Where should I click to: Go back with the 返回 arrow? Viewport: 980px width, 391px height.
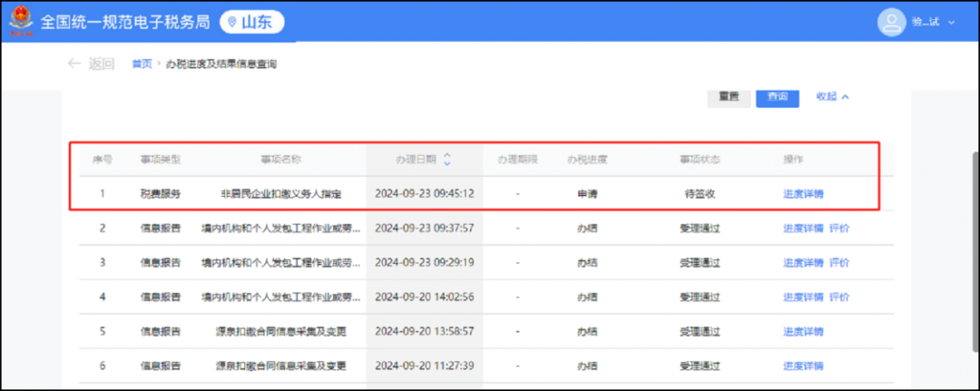coord(92,64)
